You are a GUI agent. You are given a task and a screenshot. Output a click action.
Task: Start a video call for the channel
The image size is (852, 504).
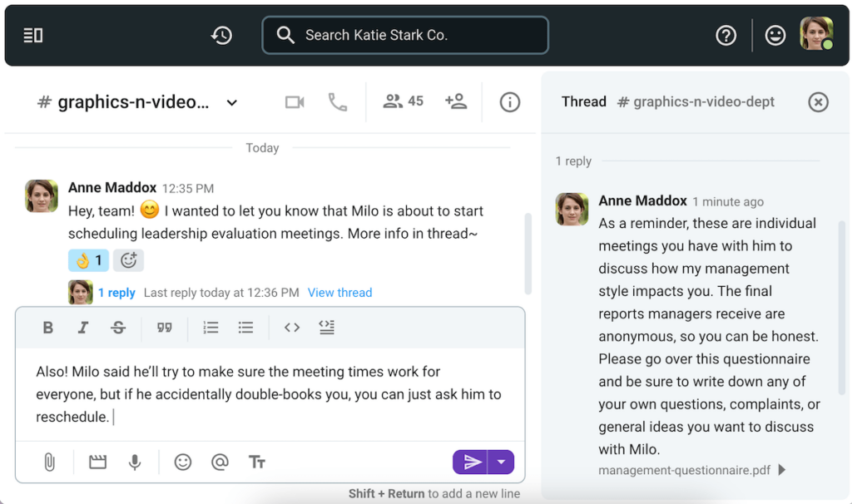click(x=294, y=101)
